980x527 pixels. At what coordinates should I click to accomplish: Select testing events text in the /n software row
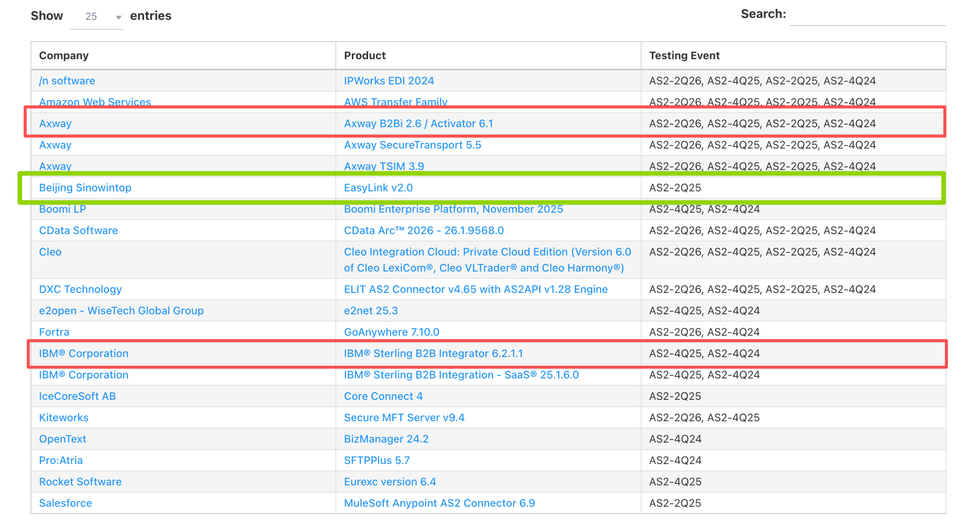763,81
